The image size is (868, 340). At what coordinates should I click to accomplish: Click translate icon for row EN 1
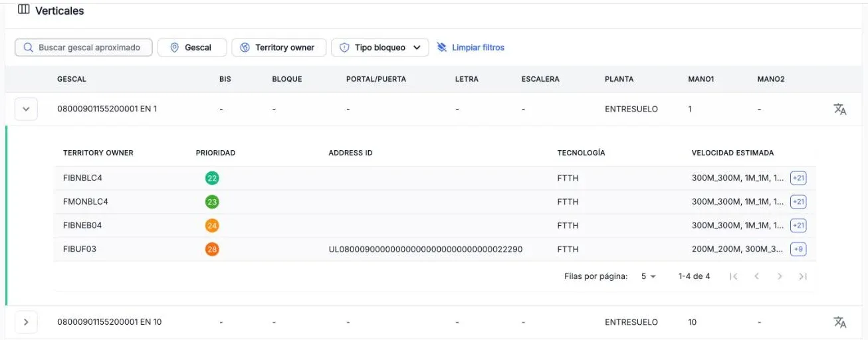[840, 109]
